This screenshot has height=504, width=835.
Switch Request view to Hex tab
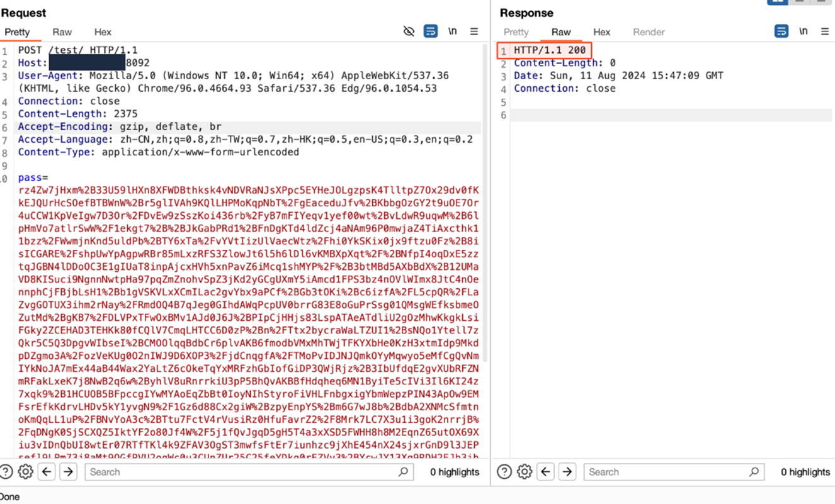(103, 32)
